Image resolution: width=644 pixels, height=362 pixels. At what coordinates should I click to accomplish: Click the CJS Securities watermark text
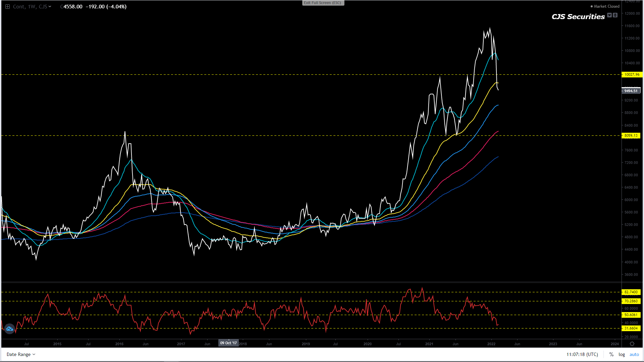pyautogui.click(x=578, y=16)
